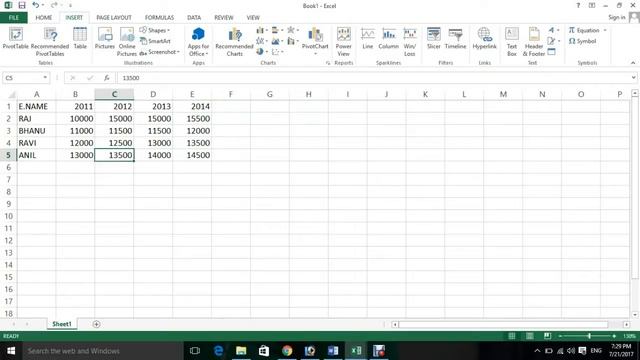Viewport: 640px width, 360px height.
Task: Switch to VIEW tab
Action: [x=253, y=18]
